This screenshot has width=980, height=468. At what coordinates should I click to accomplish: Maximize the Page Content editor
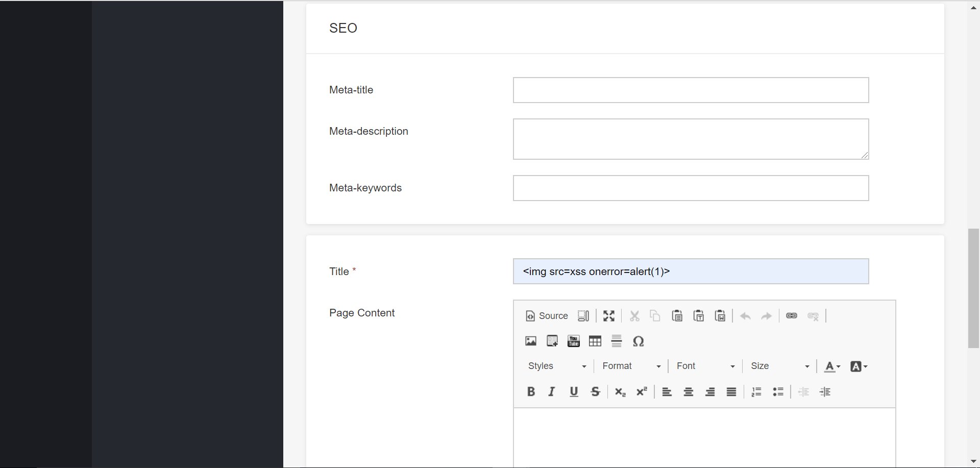pos(608,315)
